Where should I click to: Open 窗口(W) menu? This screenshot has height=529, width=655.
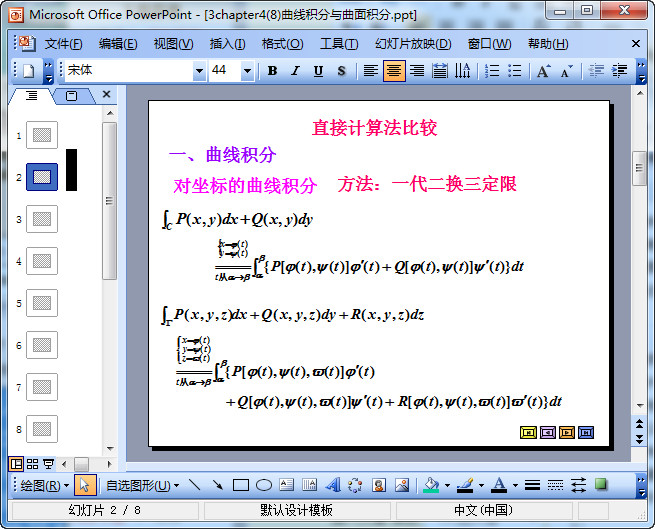(489, 44)
